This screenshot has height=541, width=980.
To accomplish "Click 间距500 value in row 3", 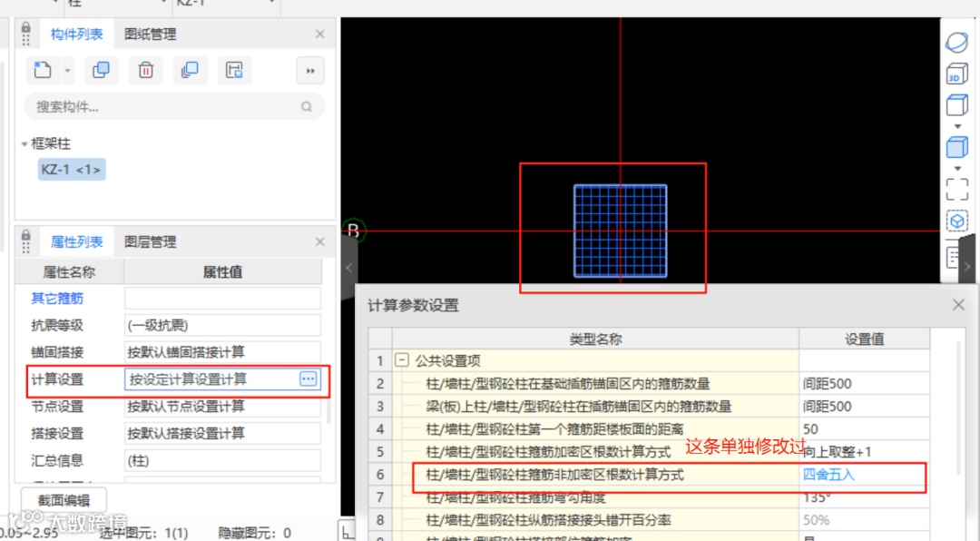I will [x=865, y=407].
